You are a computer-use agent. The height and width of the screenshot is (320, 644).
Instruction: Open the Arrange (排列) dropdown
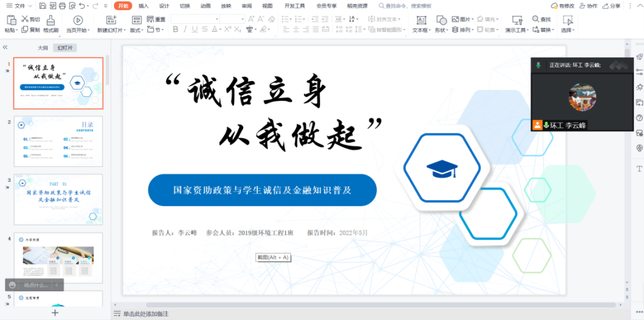coord(463,30)
